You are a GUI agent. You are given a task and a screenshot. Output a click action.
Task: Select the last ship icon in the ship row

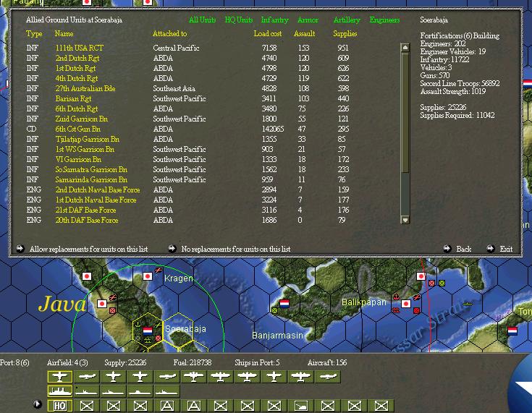[x=167, y=391]
